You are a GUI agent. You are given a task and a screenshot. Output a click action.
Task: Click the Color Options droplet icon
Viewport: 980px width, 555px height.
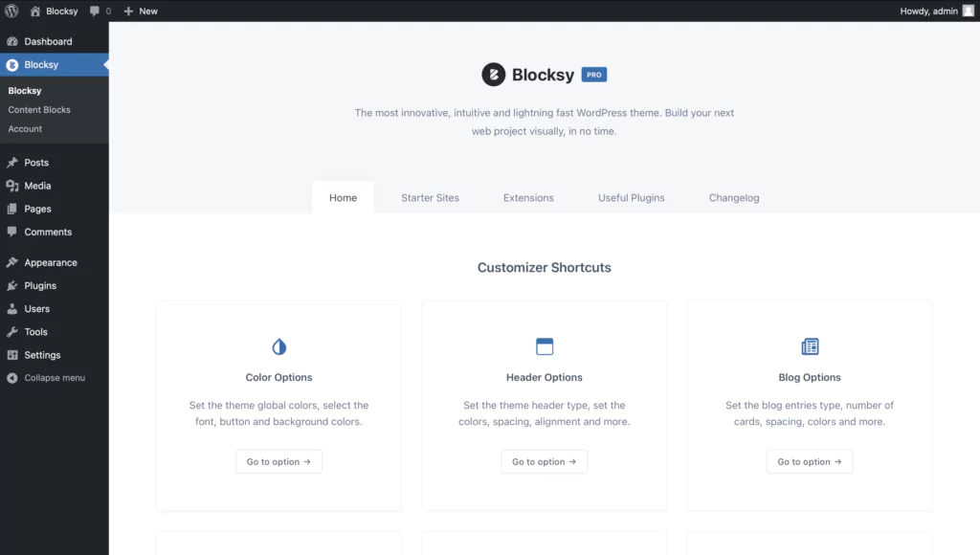[x=278, y=346]
